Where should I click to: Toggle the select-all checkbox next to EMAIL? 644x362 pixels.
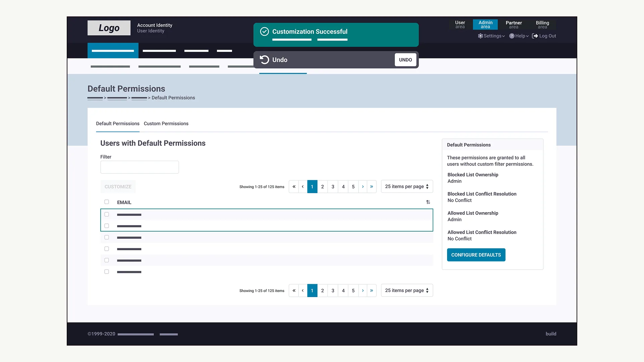[x=107, y=202]
